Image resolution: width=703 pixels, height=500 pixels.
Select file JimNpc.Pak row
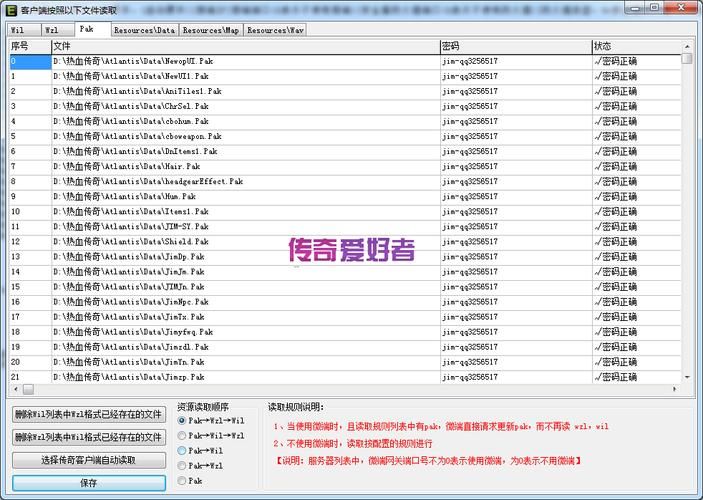(345, 302)
